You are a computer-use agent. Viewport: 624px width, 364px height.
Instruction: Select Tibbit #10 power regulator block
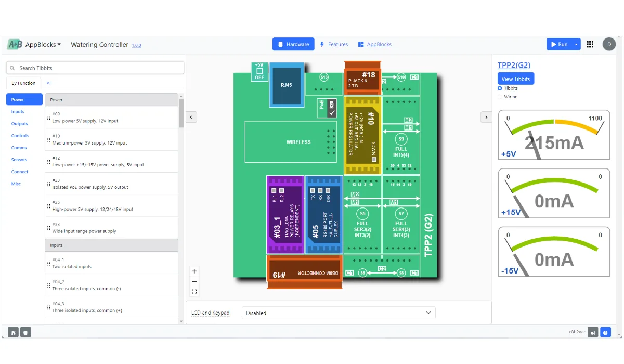click(x=362, y=135)
